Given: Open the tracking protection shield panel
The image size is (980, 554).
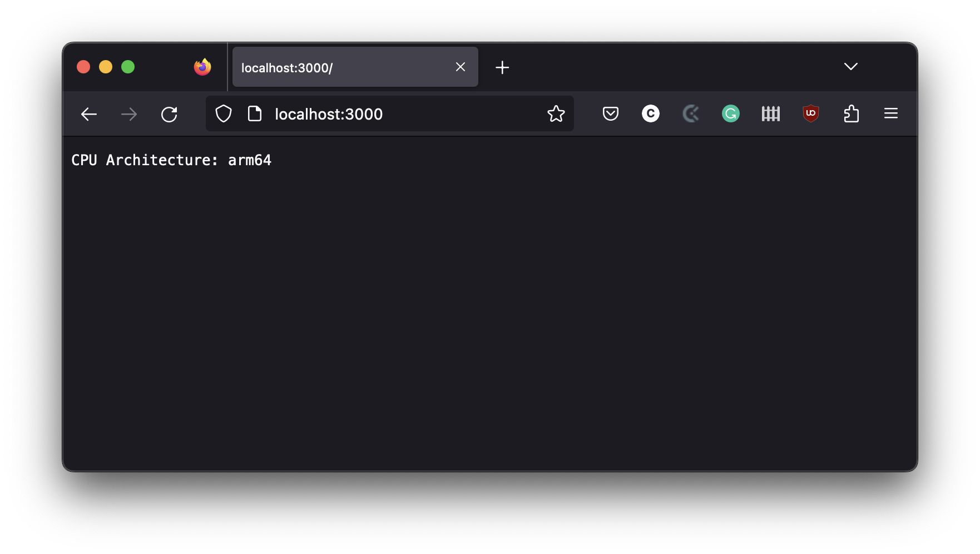Looking at the screenshot, I should coord(224,114).
